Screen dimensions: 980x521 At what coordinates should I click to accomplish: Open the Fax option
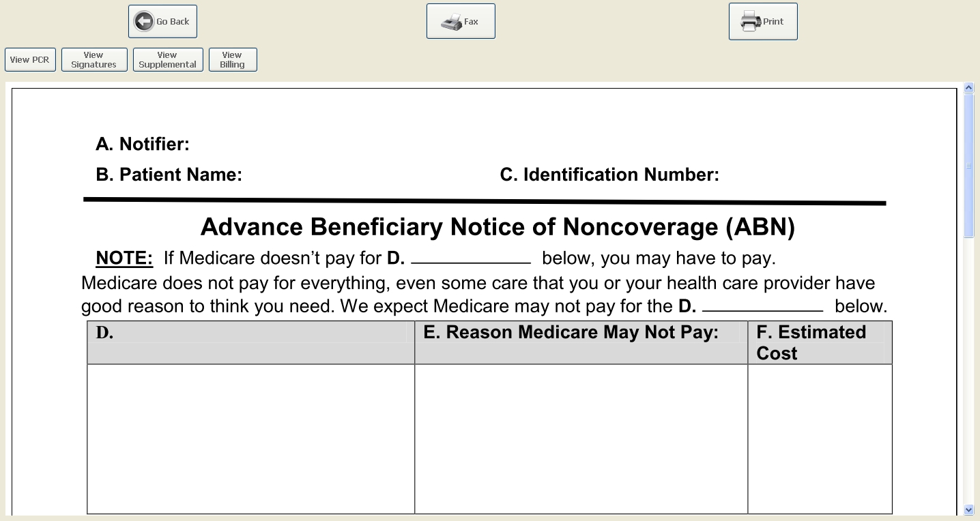[x=461, y=21]
